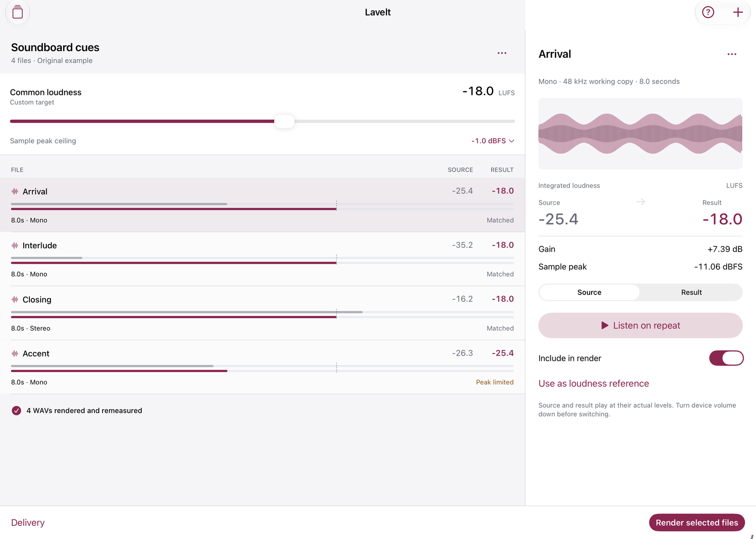
Task: Open the help question mark icon
Action: point(708,12)
